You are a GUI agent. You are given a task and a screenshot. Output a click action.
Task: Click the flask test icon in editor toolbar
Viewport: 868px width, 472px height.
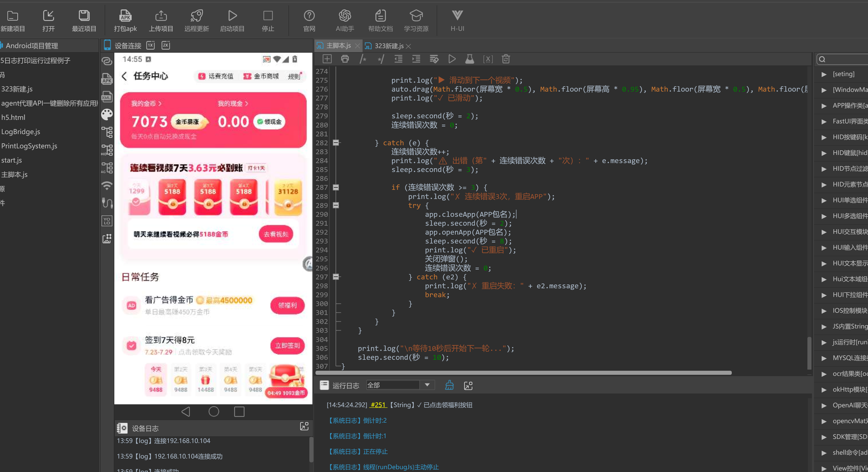pyautogui.click(x=469, y=59)
